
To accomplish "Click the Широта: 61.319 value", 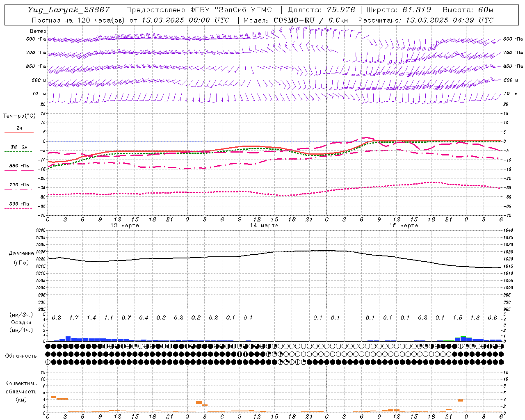I will [399, 10].
